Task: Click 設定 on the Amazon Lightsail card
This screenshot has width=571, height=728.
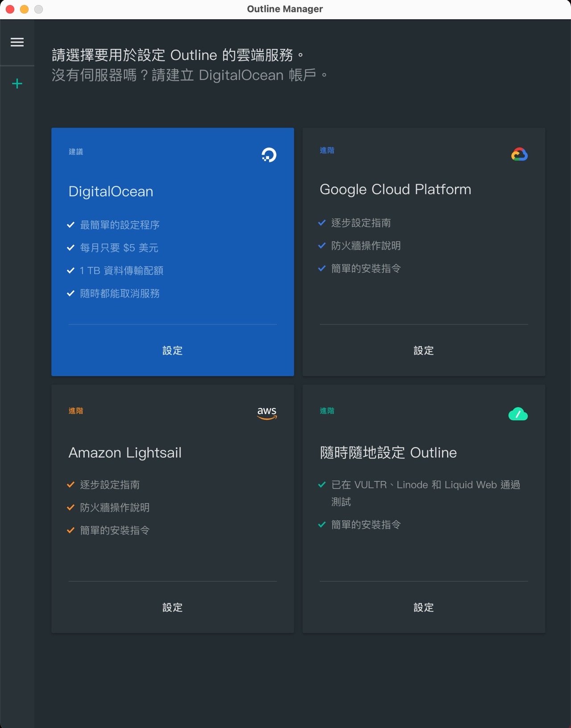Action: (x=173, y=608)
